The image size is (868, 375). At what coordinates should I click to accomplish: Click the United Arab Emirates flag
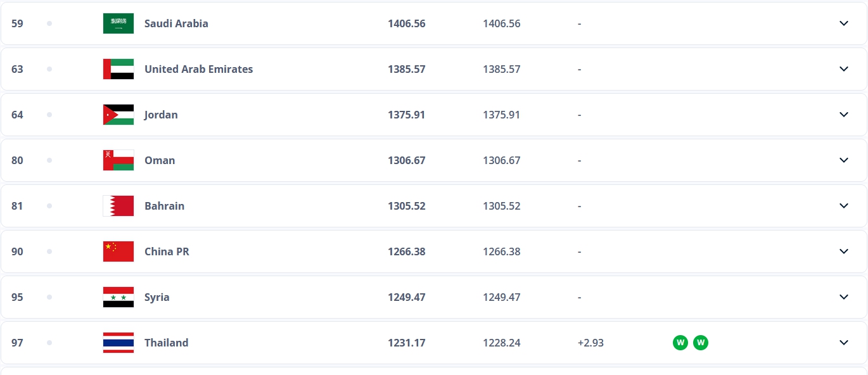pos(118,69)
